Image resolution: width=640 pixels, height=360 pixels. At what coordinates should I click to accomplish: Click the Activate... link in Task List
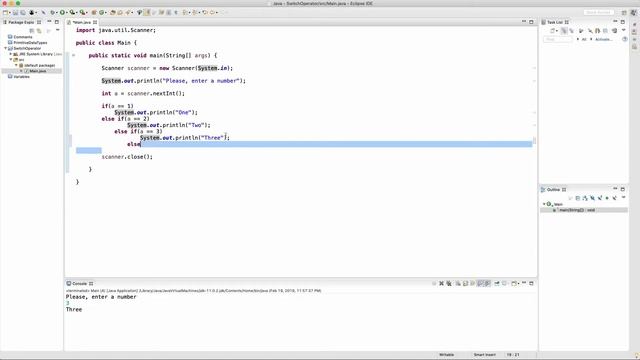pyautogui.click(x=604, y=39)
